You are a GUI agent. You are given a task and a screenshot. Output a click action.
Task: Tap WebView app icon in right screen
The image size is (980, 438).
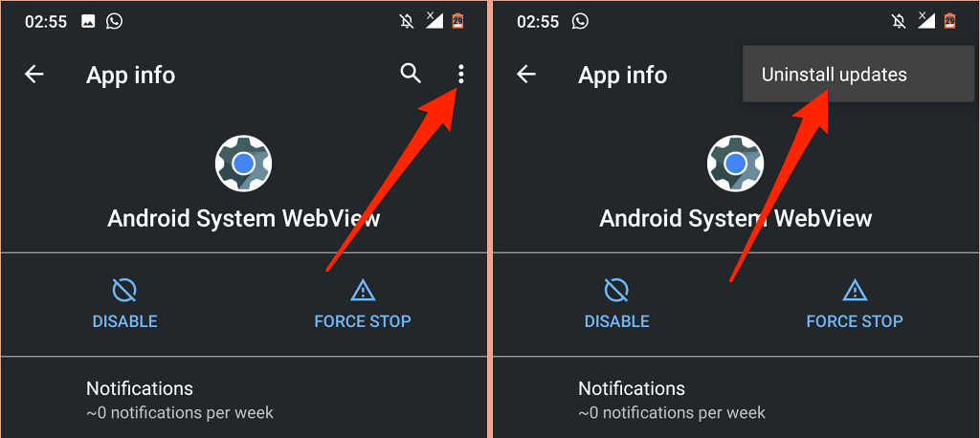click(x=735, y=164)
